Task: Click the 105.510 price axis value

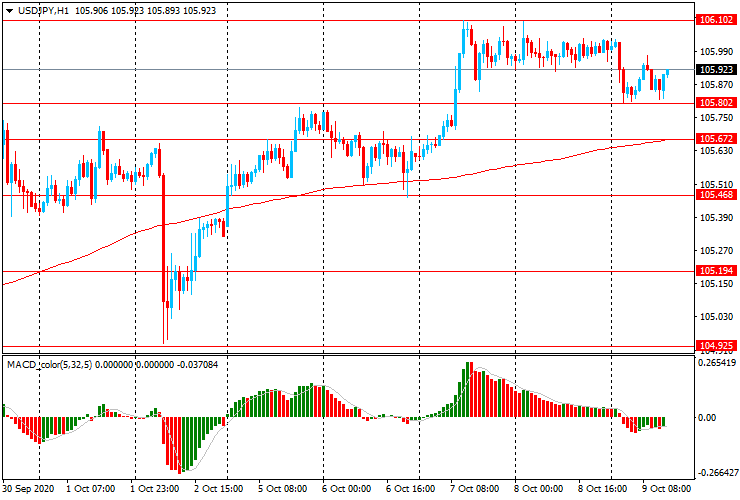Action: 716,185
